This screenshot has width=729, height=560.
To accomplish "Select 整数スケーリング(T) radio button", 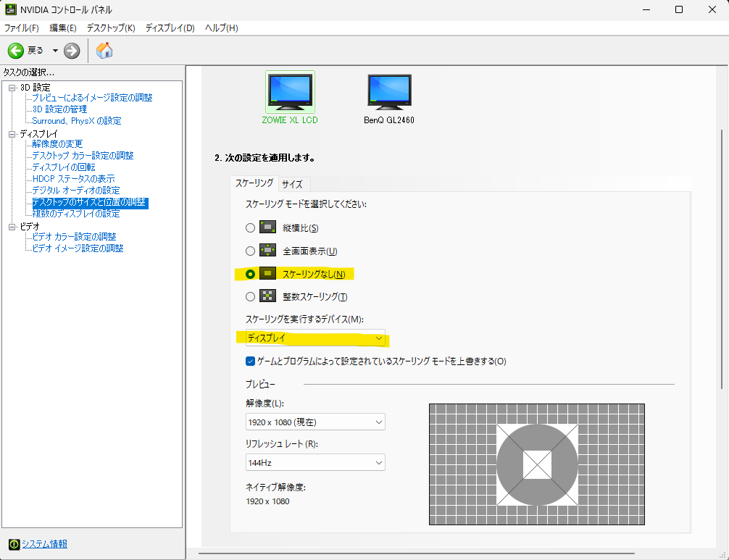I will (x=250, y=296).
